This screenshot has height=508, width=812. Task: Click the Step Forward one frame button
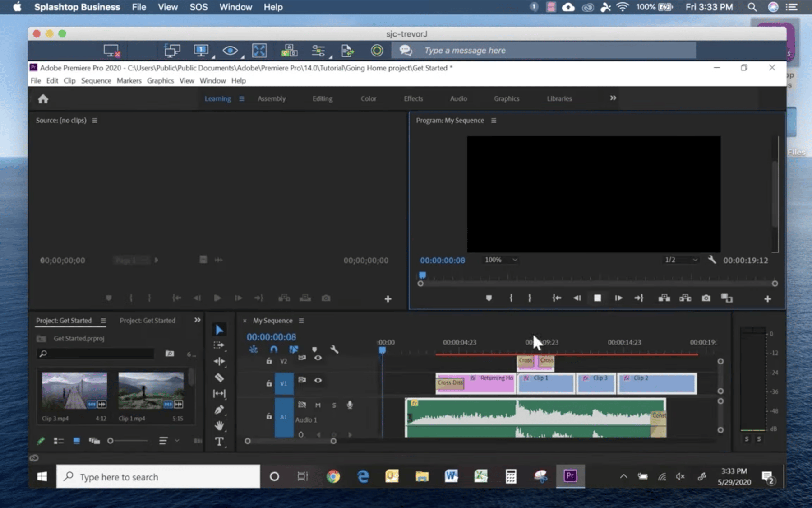pyautogui.click(x=618, y=298)
